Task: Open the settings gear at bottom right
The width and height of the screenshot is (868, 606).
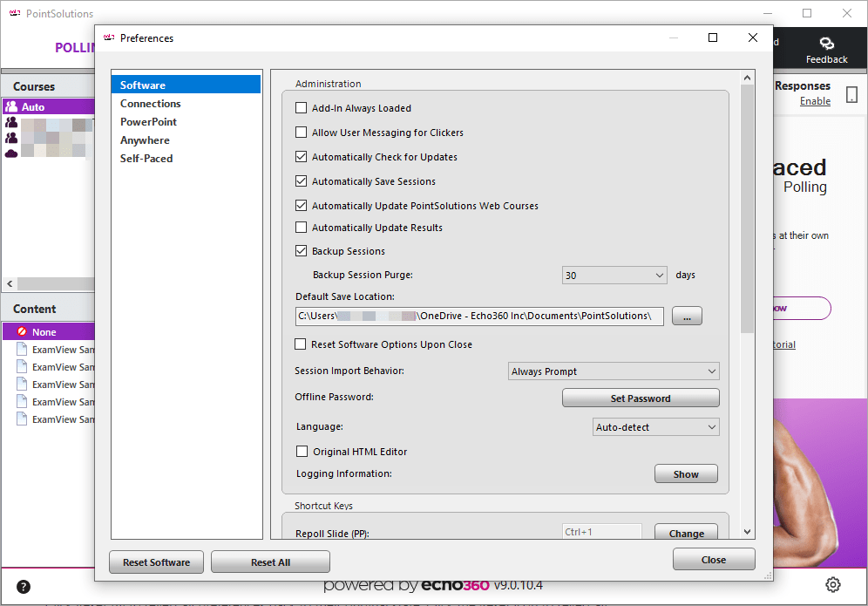Action: (832, 585)
